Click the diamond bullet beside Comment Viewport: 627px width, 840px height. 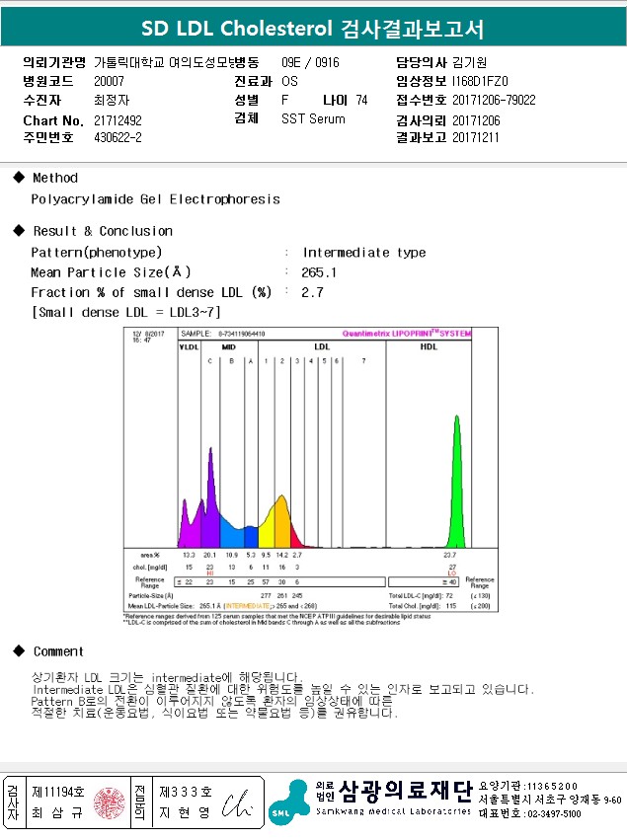click(19, 650)
